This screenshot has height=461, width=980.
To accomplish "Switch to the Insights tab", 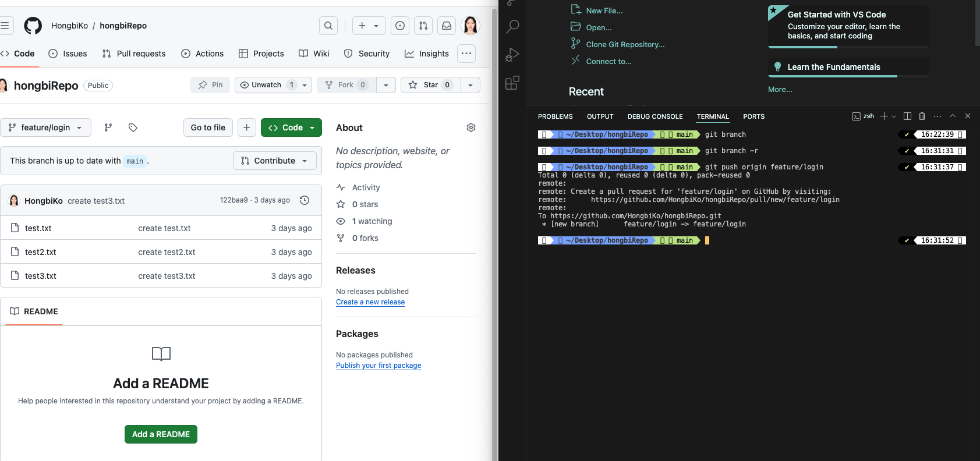I will pyautogui.click(x=427, y=54).
